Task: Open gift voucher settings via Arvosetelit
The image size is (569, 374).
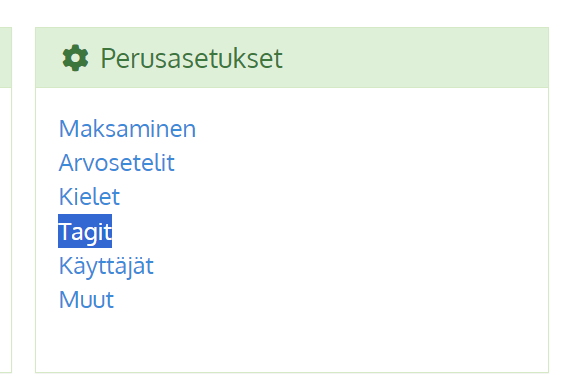Action: coord(116,163)
